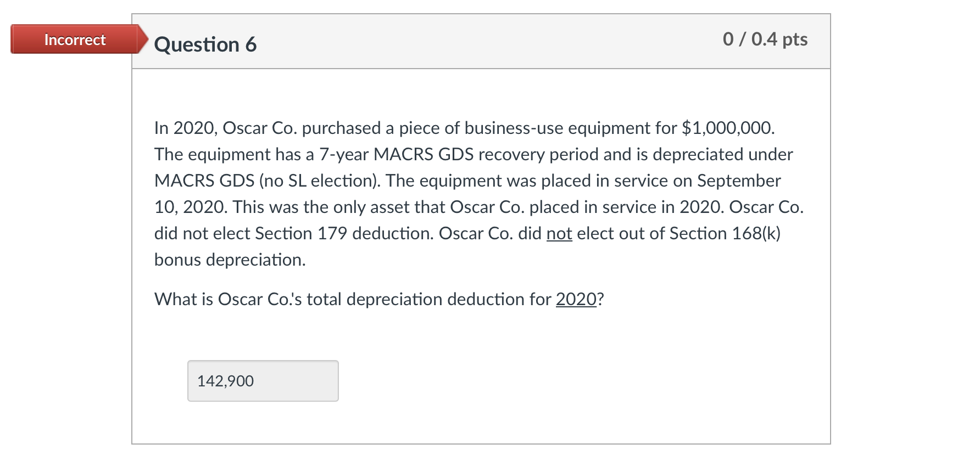
Task: Click the phrase Section 168(k) bonus depreciation
Action: click(724, 233)
